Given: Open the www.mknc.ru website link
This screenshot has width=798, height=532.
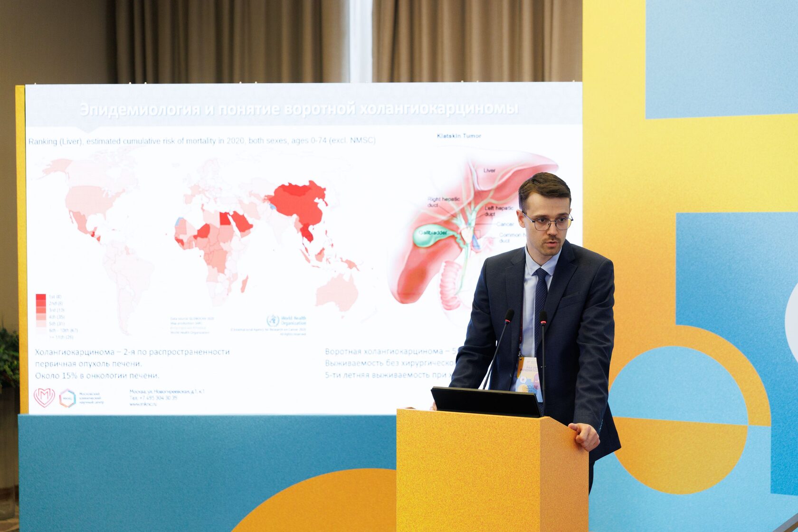Looking at the screenshot, I should click(x=142, y=404).
